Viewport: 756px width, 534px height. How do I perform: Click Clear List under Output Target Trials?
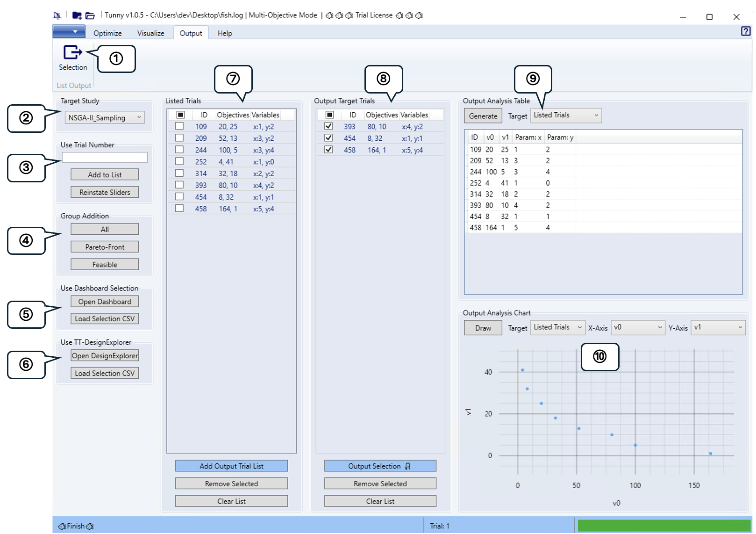click(x=380, y=501)
